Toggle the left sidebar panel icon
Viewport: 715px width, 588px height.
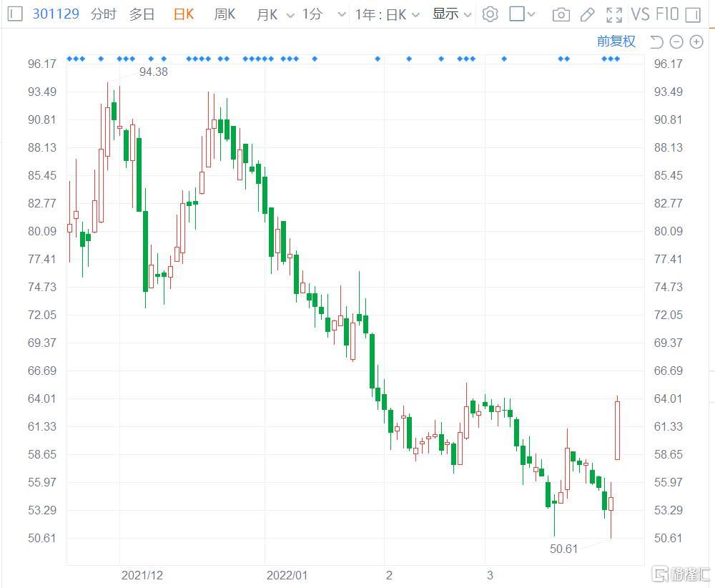(15, 14)
